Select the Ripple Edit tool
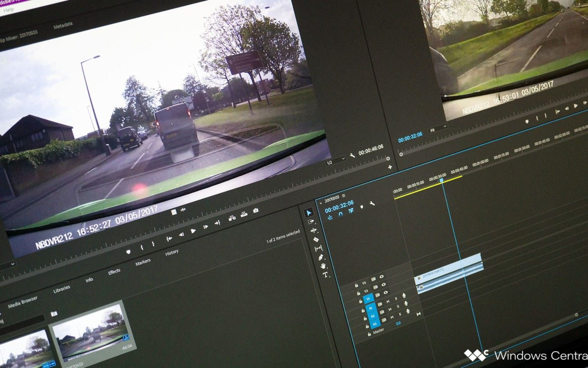The height and width of the screenshot is (368, 588). click(314, 231)
